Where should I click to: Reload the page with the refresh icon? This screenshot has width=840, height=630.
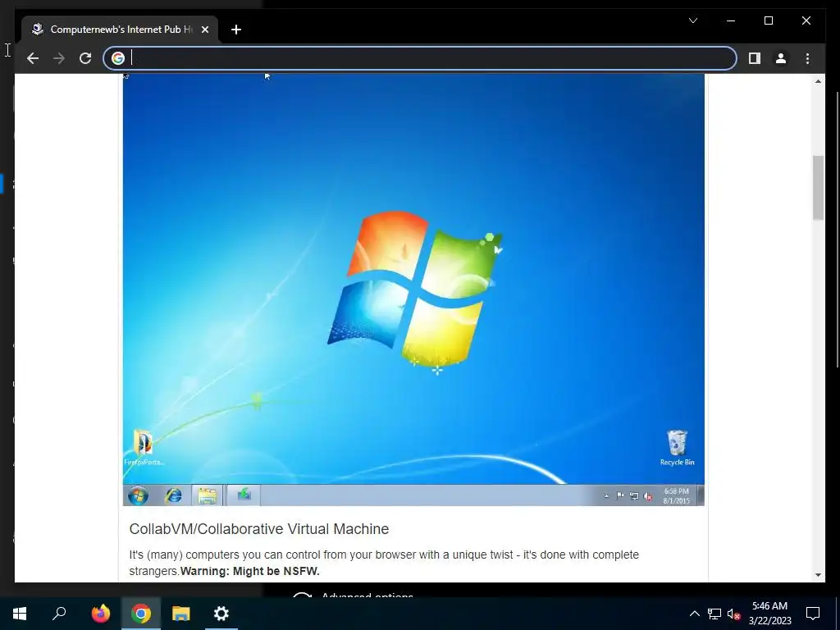click(x=85, y=58)
